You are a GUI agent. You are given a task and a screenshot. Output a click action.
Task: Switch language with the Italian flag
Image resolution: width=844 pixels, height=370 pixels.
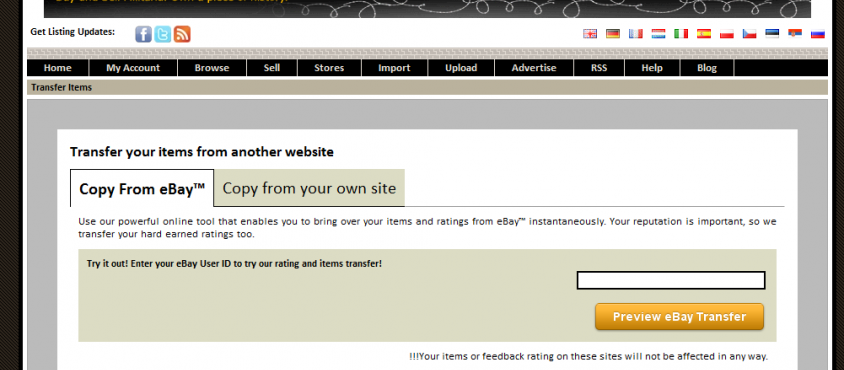(x=681, y=33)
